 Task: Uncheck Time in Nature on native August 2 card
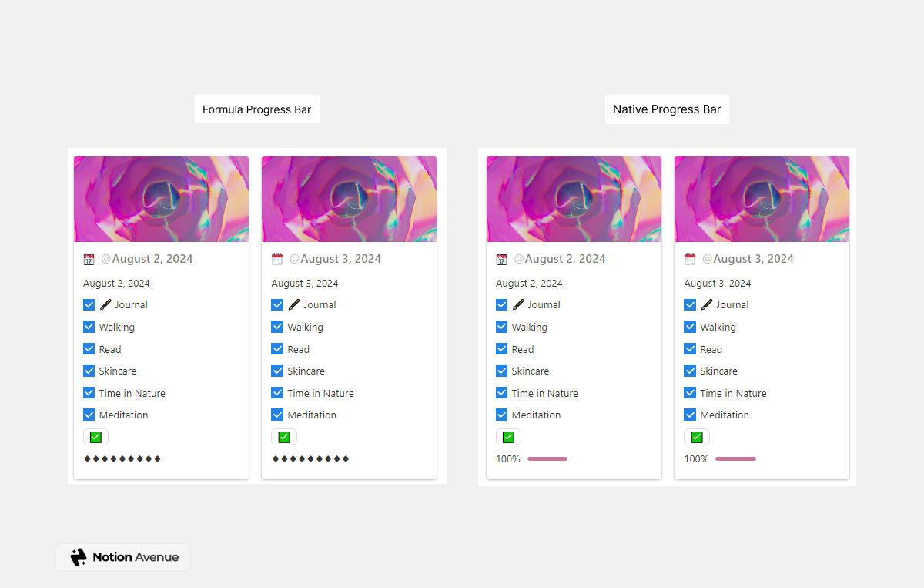coord(501,393)
